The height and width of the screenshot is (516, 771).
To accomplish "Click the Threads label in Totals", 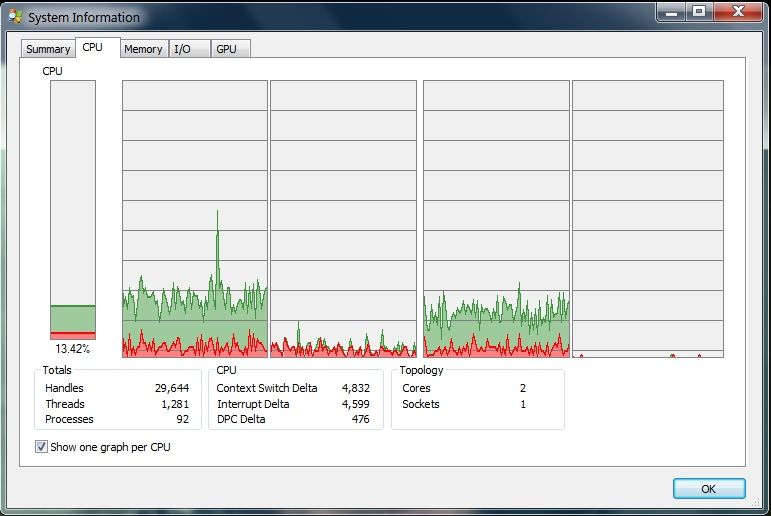I will pos(65,404).
